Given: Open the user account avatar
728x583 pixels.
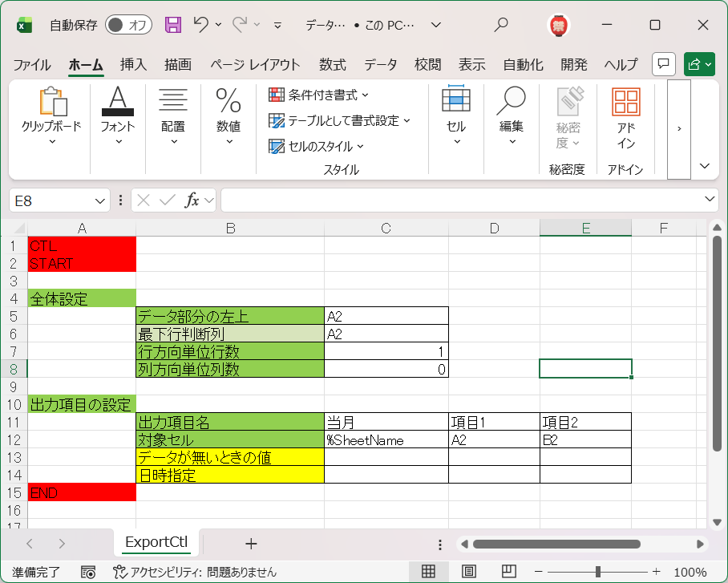Looking at the screenshot, I should [559, 25].
